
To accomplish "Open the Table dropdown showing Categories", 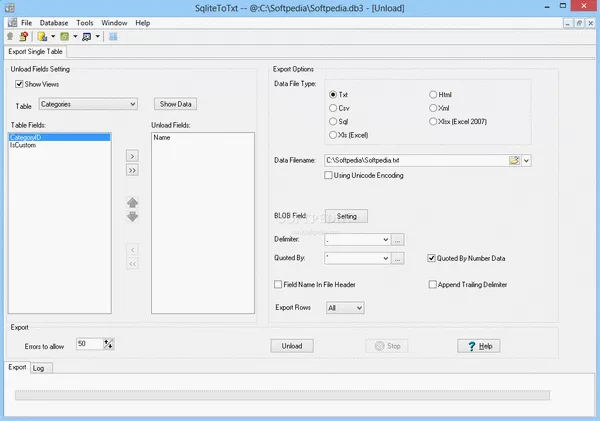I will pyautogui.click(x=88, y=104).
